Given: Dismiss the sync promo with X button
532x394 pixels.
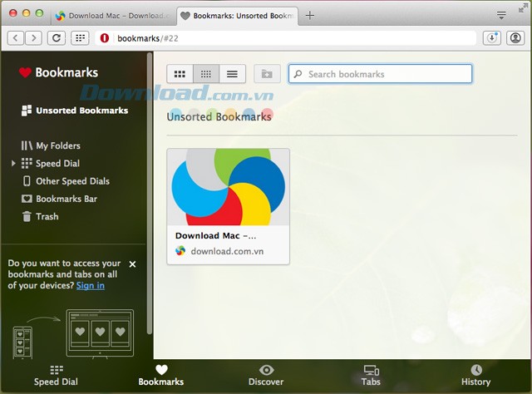Looking at the screenshot, I should (132, 264).
